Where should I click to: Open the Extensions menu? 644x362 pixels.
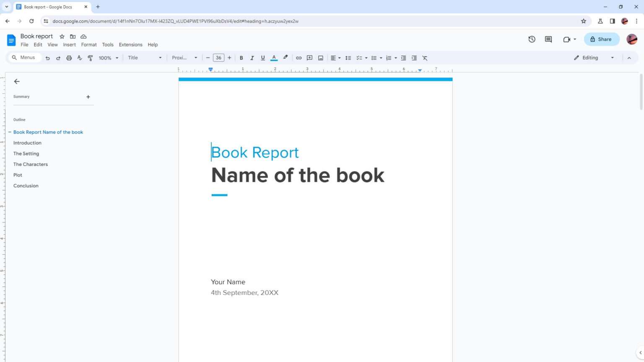point(130,44)
